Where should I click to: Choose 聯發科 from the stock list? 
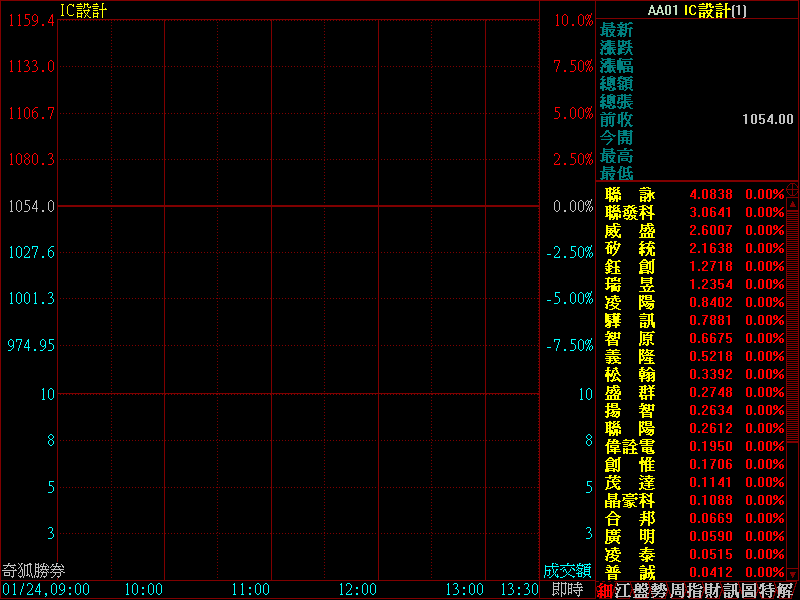pos(630,212)
